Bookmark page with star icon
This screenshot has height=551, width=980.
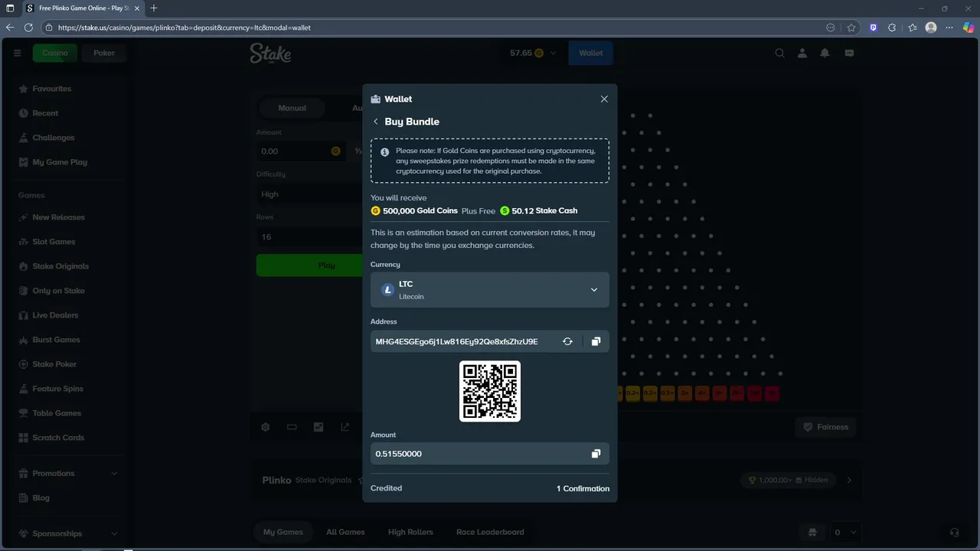tap(851, 28)
